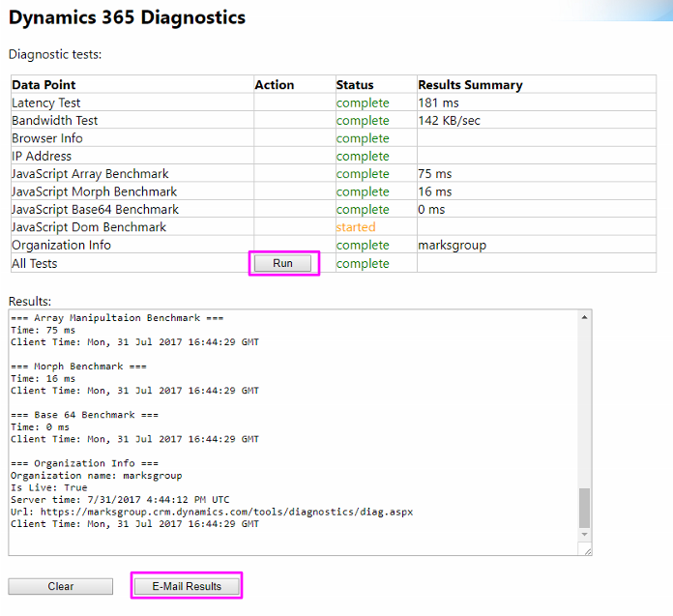Click 'Array Manipultaion Benchmark' heading line
The width and height of the screenshot is (673, 616).
(117, 318)
